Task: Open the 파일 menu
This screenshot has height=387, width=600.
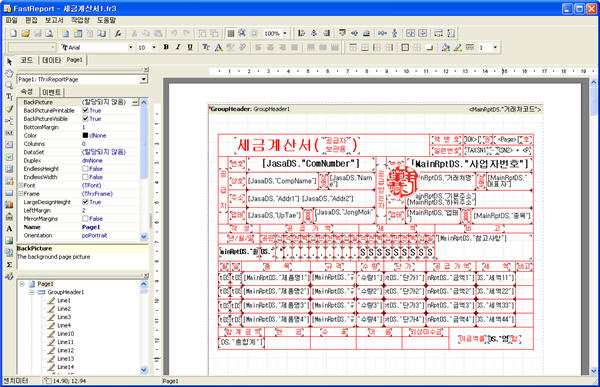Action: [11, 20]
